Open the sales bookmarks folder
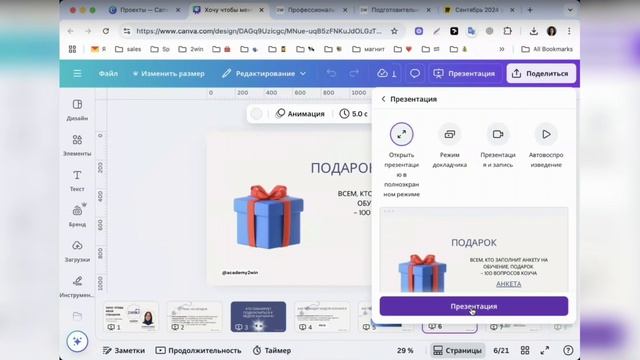 (128, 49)
